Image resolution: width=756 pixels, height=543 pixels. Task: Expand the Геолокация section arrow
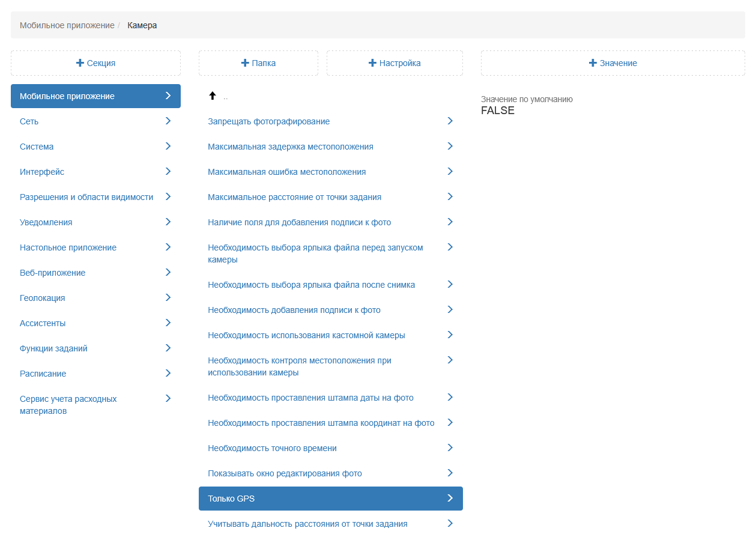(168, 298)
